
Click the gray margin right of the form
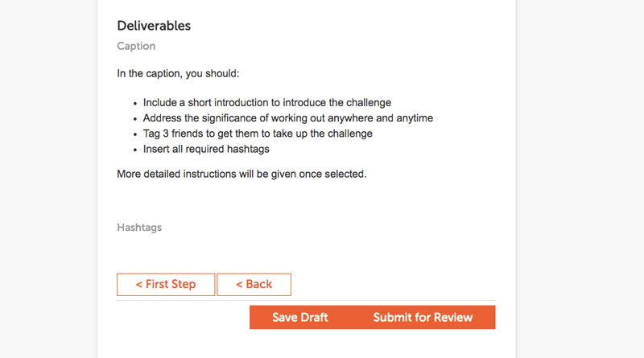coord(580,177)
